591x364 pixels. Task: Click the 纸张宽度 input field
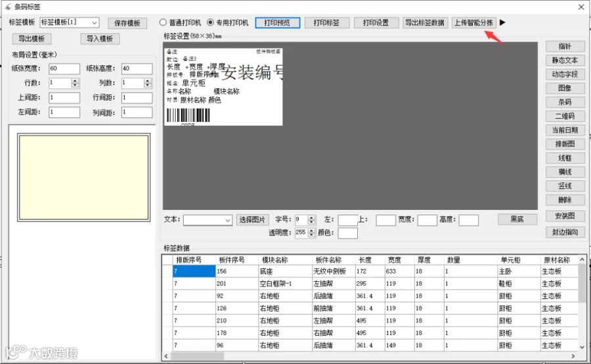click(64, 68)
